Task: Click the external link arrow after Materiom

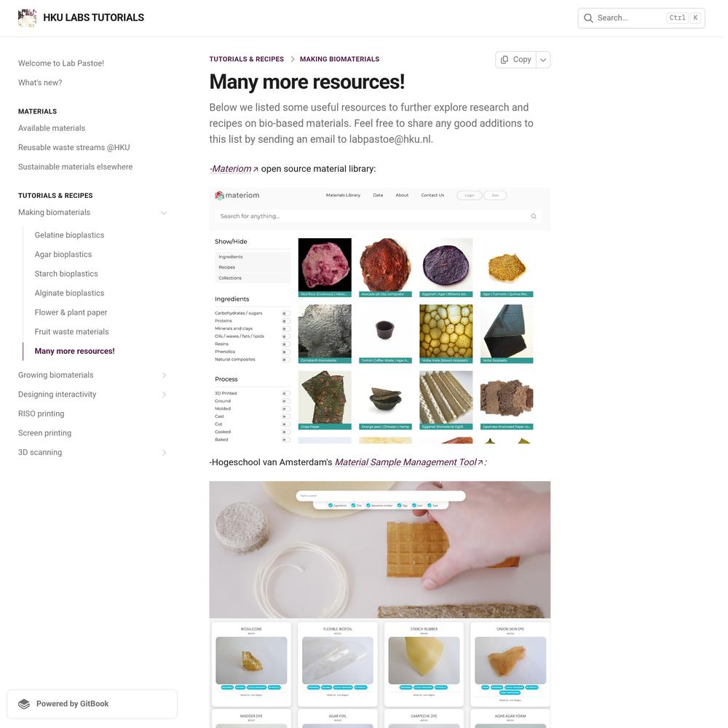Action: (256, 170)
